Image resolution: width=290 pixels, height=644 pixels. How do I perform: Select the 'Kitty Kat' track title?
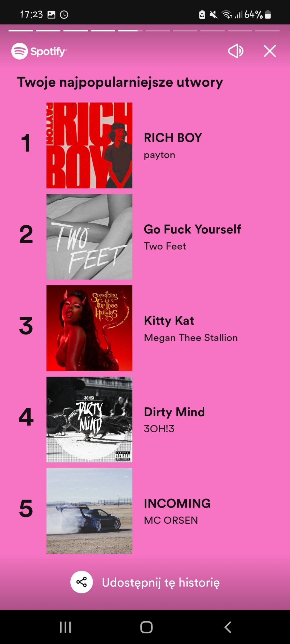click(x=169, y=320)
